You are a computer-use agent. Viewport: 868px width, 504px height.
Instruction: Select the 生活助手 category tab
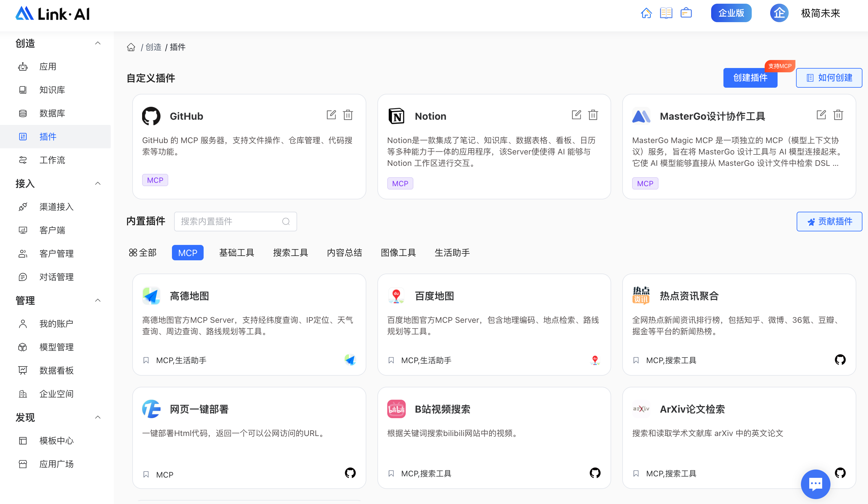452,253
